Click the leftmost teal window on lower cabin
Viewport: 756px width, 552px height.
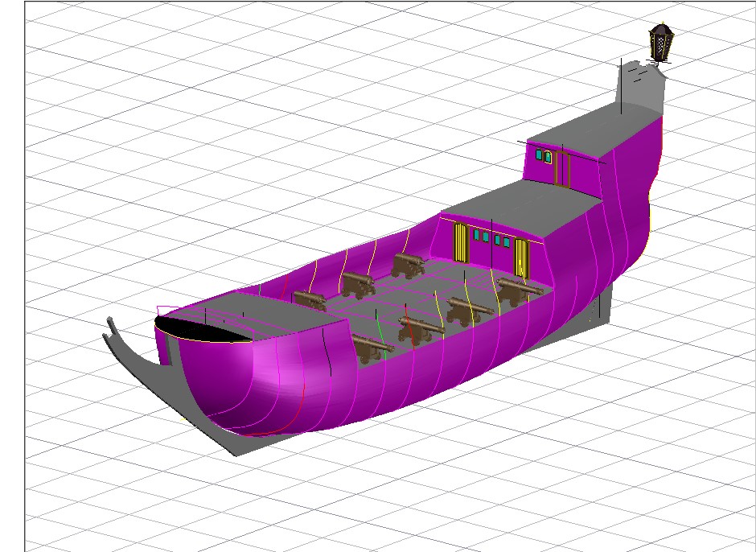[x=477, y=235]
